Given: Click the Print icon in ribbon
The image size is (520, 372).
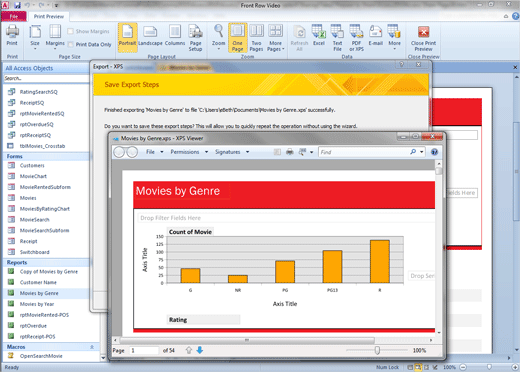Looking at the screenshot, I should pos(12,36).
